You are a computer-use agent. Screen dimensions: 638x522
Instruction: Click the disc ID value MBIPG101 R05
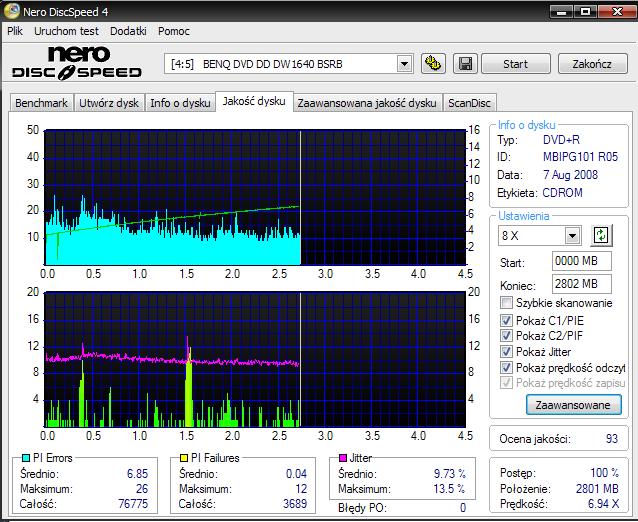click(x=580, y=157)
